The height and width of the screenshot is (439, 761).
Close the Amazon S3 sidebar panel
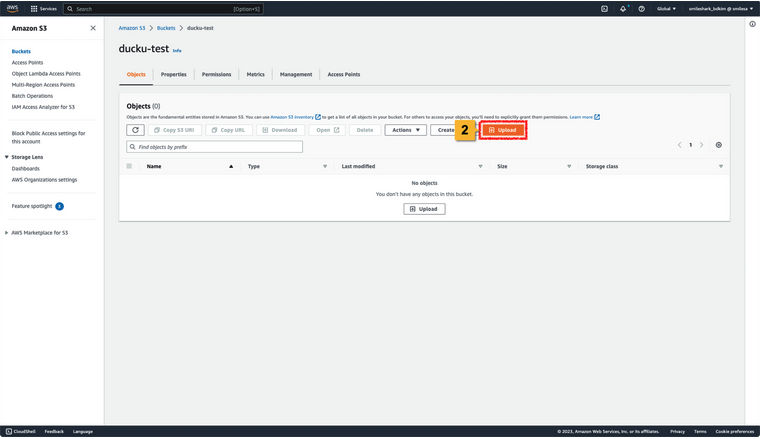(x=93, y=29)
